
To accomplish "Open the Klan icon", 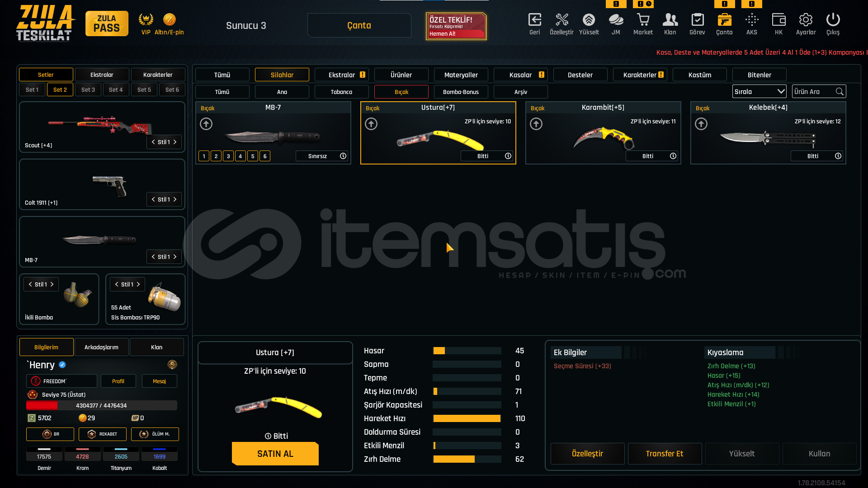I will pos(670,20).
